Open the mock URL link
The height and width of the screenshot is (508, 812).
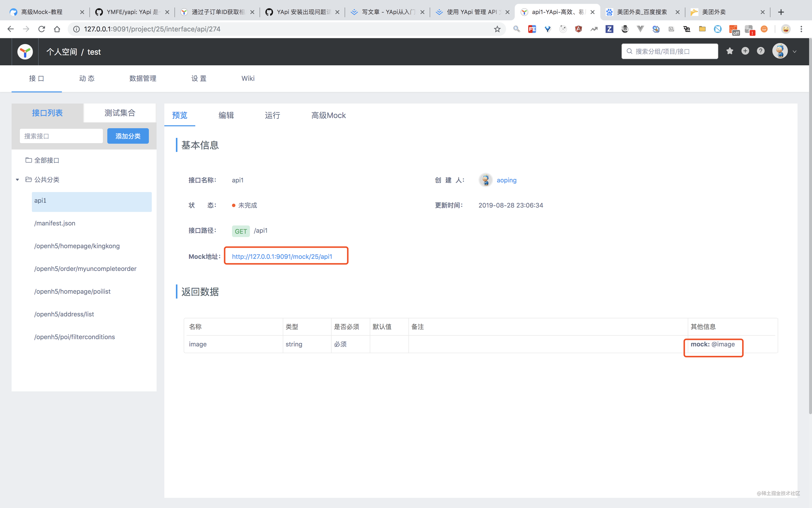(282, 256)
